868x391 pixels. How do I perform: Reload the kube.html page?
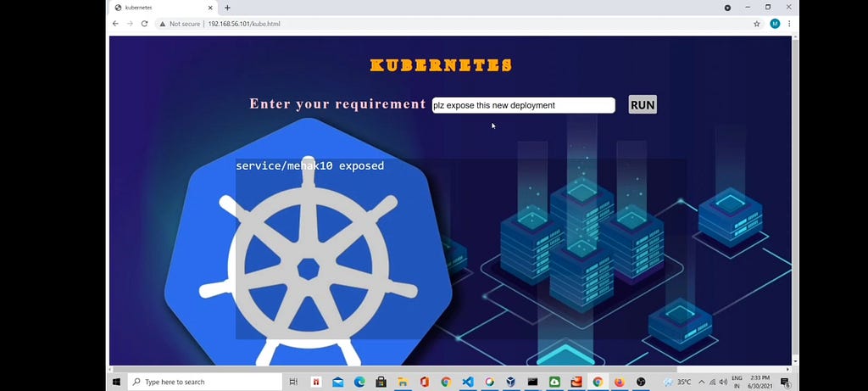coord(144,24)
